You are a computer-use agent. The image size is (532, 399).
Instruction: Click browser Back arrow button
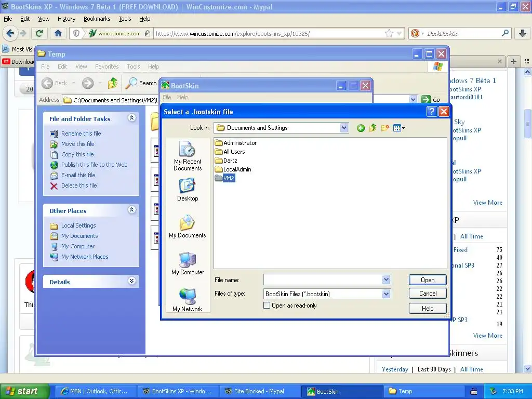pyautogui.click(x=10, y=33)
